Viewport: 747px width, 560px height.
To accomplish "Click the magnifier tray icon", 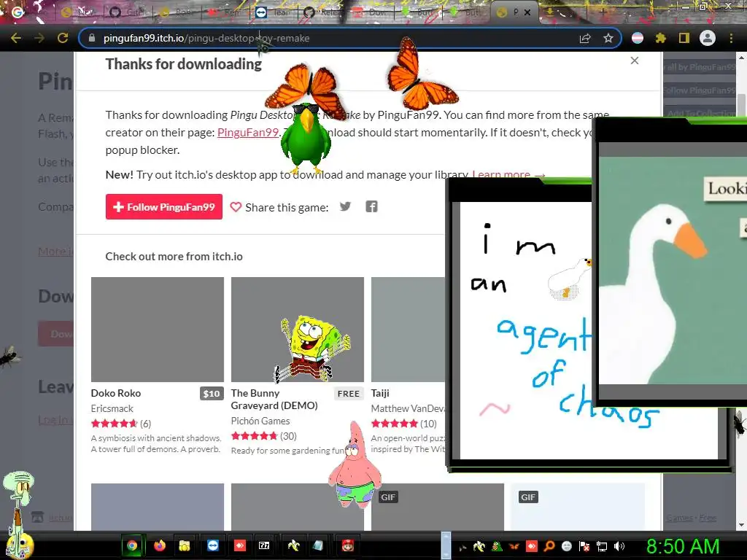I will point(549,546).
